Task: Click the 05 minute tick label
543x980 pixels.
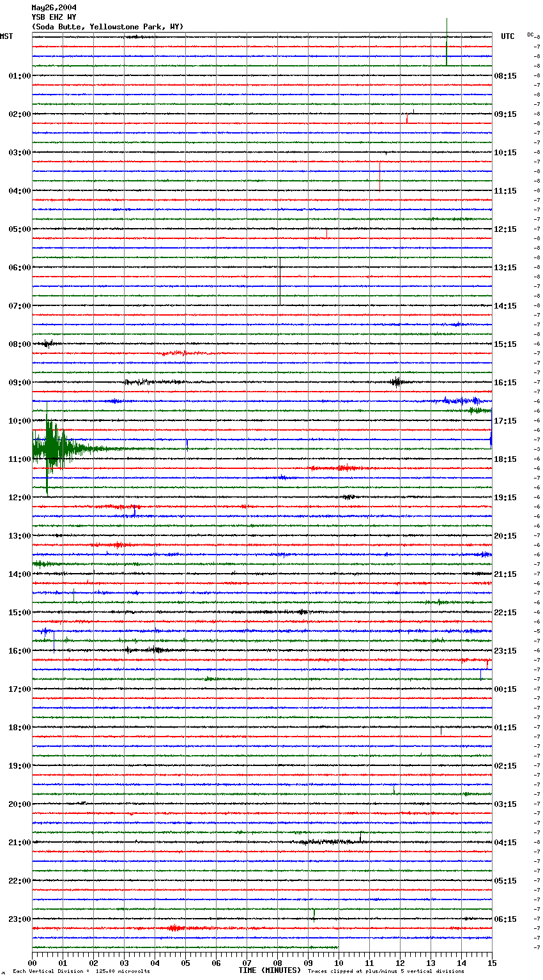Action: click(185, 963)
